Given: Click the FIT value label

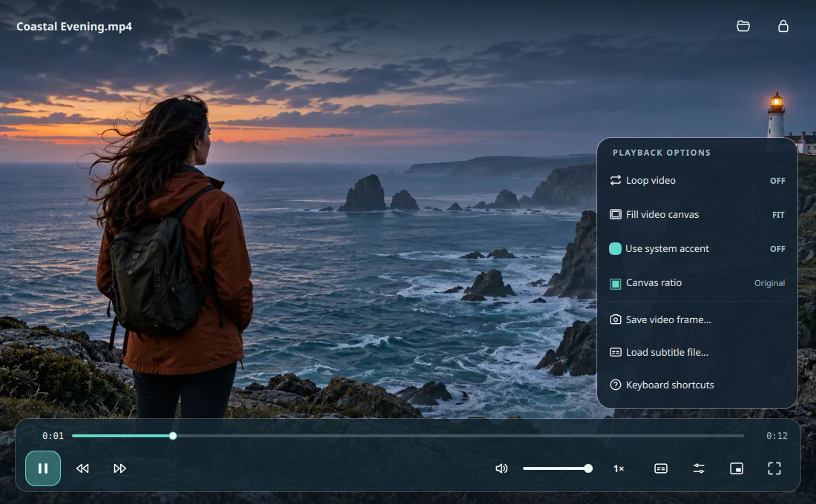Looking at the screenshot, I should coord(778,215).
